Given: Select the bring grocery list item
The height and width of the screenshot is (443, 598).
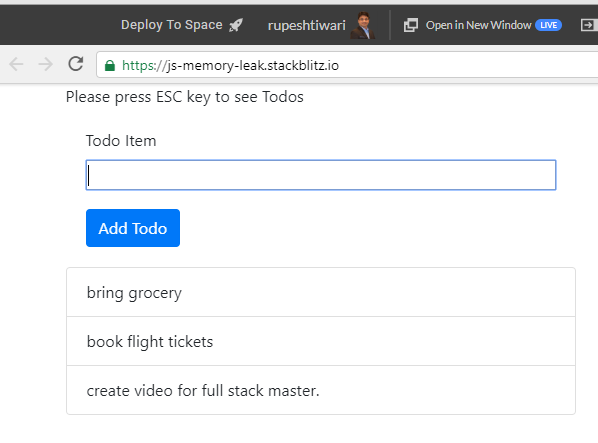Looking at the screenshot, I should [321, 292].
